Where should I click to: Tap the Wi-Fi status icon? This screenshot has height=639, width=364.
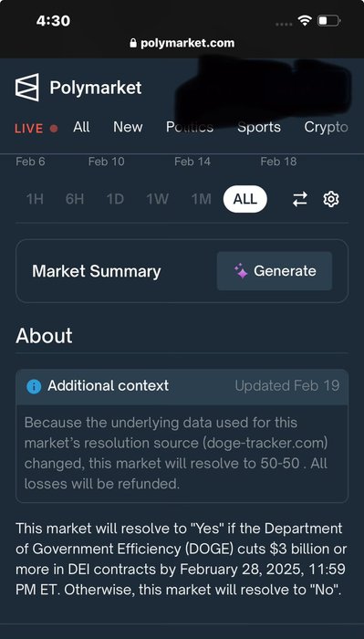pyautogui.click(x=305, y=20)
